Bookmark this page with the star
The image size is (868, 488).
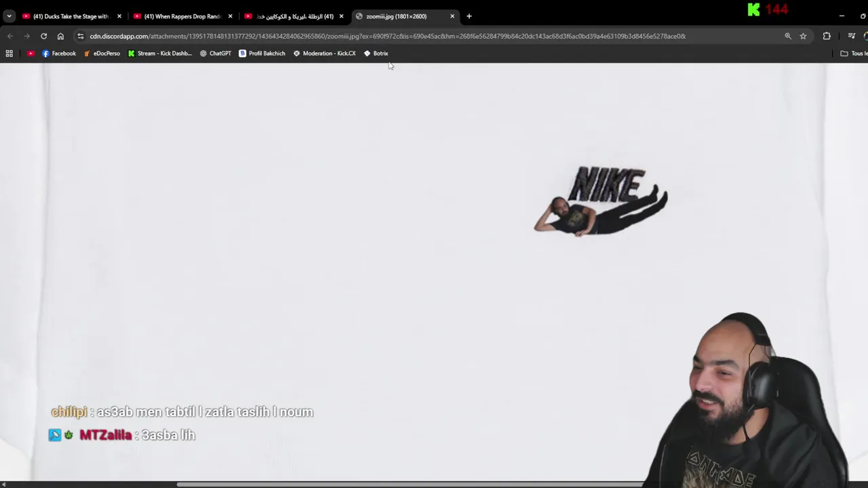click(803, 36)
